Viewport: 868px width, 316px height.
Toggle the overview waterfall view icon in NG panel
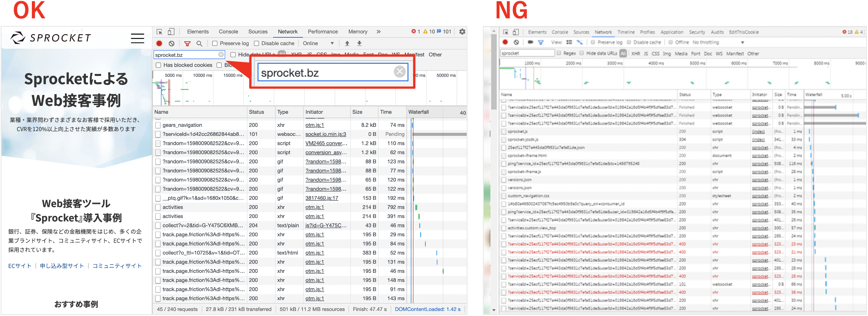579,42
